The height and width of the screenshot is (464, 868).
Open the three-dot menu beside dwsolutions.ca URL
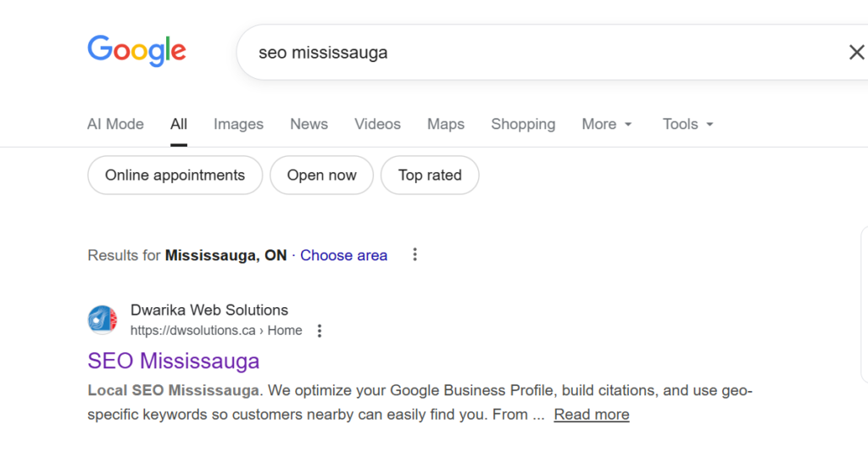(x=320, y=331)
